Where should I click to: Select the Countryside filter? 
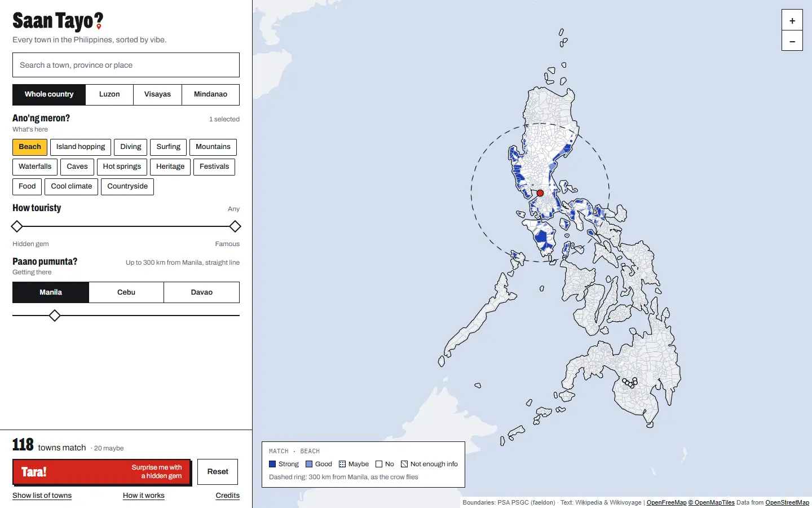pos(127,186)
